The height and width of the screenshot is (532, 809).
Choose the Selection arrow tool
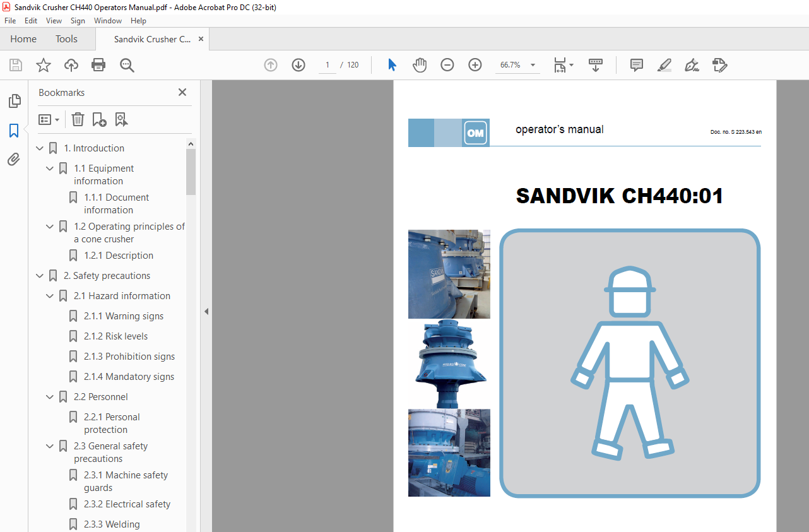pos(392,64)
